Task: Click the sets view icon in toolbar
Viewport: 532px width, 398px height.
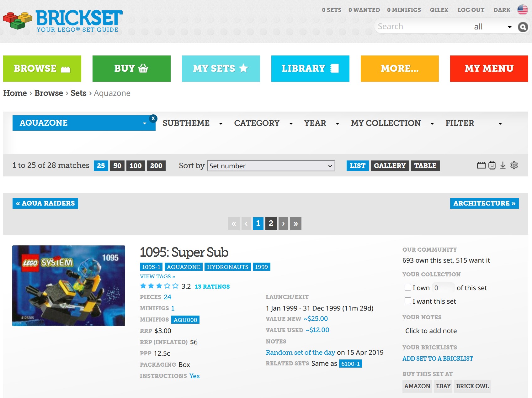Action: (481, 165)
